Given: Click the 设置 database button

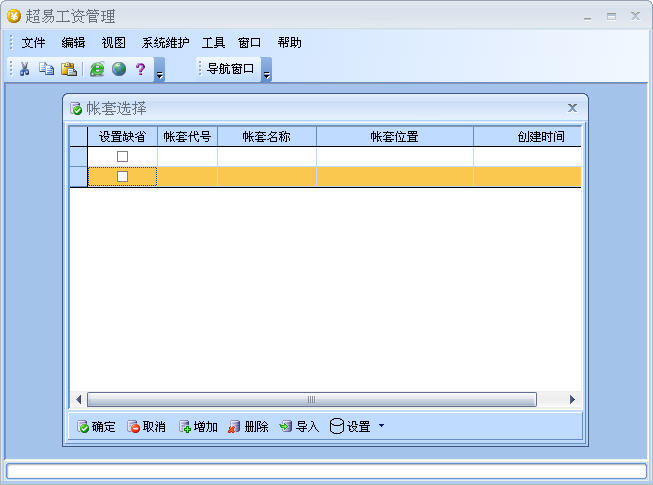Looking at the screenshot, I should tap(350, 426).
